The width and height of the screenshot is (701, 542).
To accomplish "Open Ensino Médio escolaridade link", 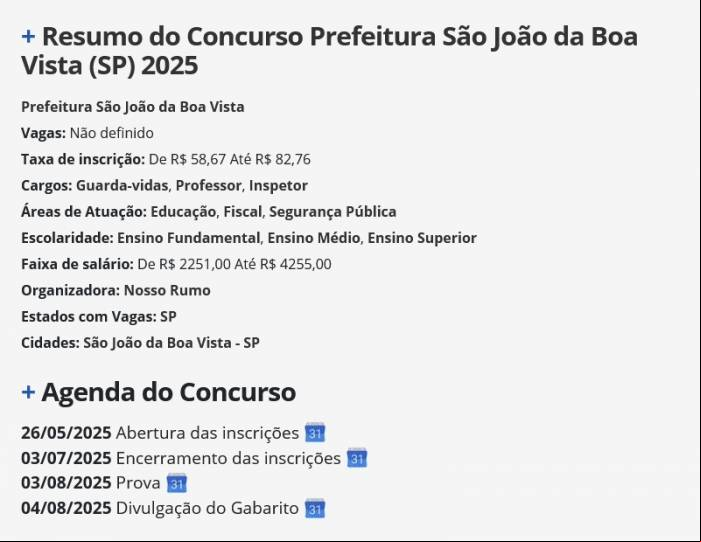I will 313,238.
